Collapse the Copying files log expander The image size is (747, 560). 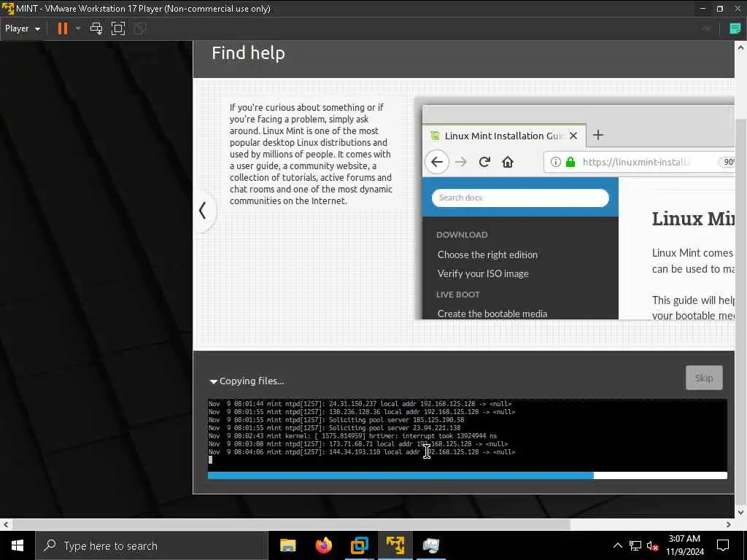214,381
